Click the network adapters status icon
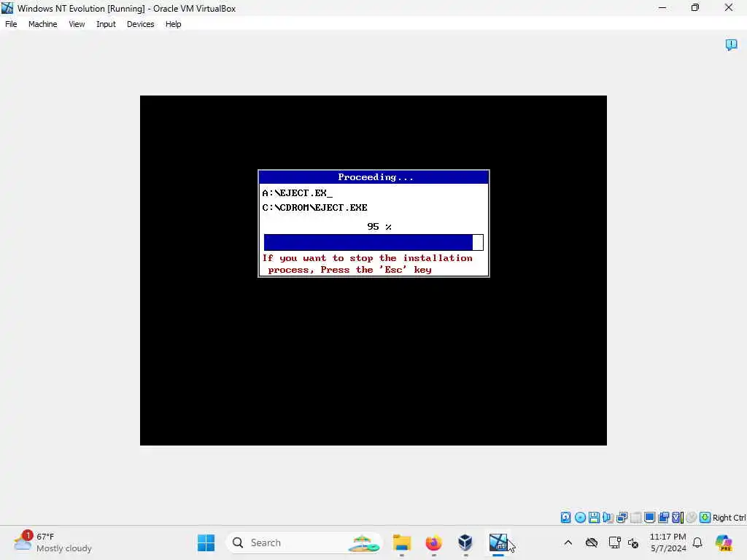Screen dimensions: 747x560 tap(622, 518)
